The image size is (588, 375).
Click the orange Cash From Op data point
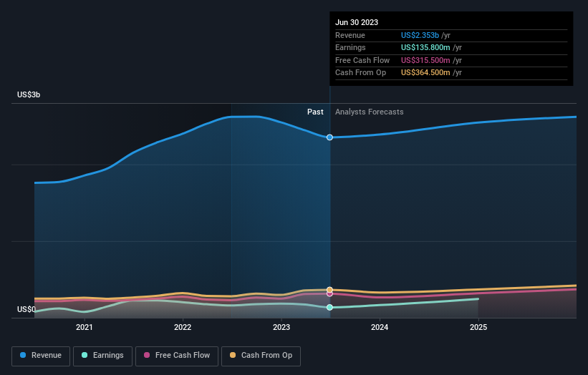point(329,290)
